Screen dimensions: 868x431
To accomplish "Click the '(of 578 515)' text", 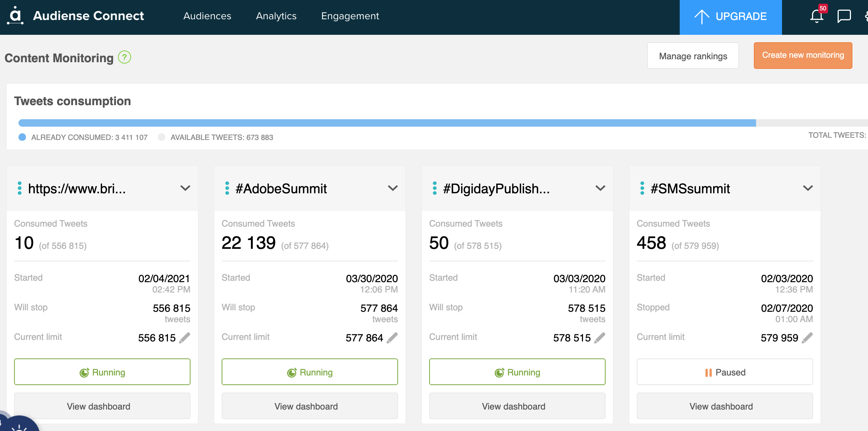I will click(478, 246).
